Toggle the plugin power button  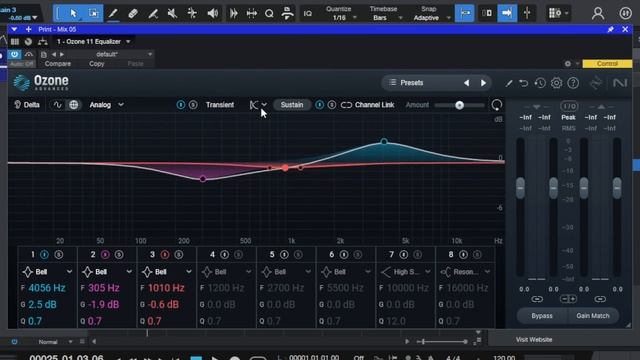[15, 54]
